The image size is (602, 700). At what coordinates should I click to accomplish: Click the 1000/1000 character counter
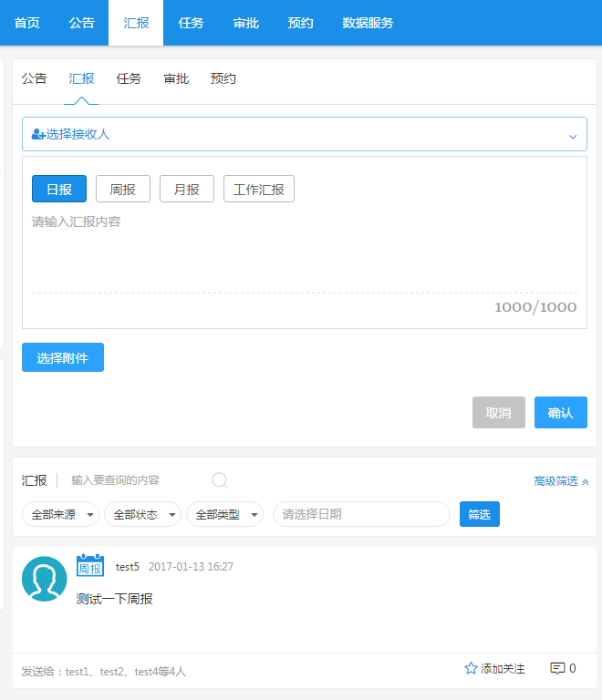point(535,307)
